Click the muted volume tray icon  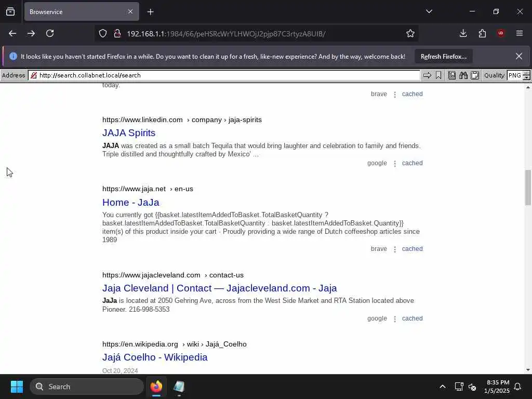point(472,387)
